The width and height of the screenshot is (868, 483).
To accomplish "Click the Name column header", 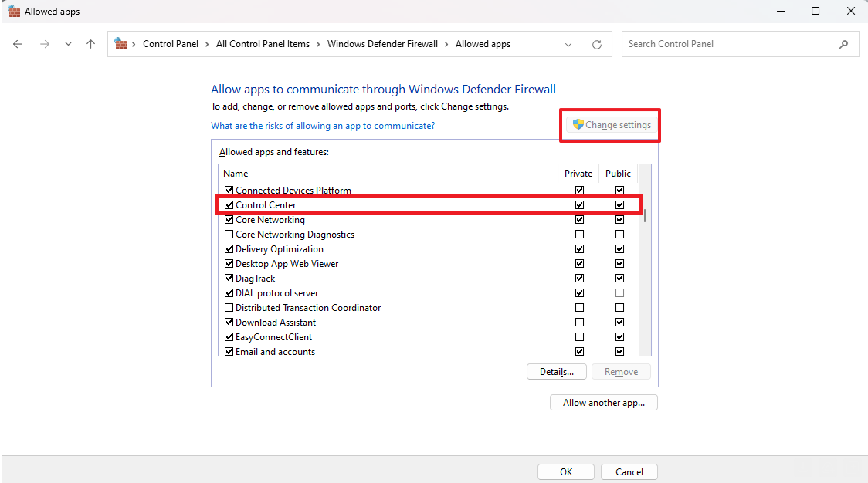I will (x=388, y=174).
